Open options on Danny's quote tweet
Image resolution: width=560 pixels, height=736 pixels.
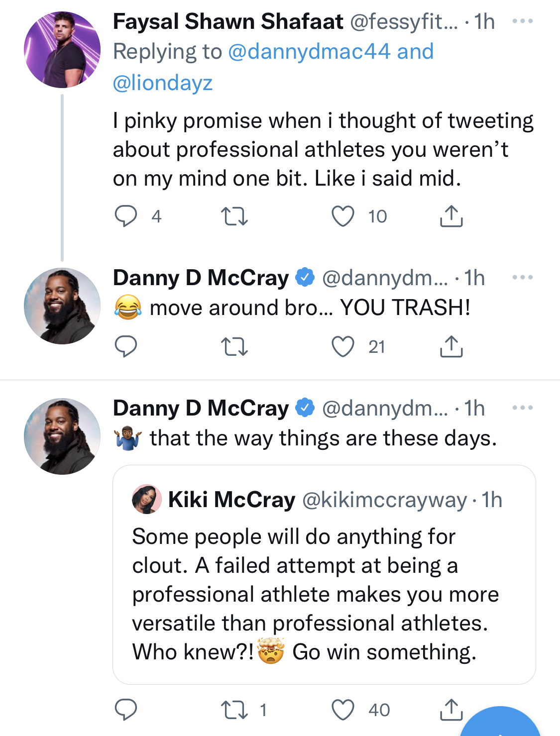point(523,408)
